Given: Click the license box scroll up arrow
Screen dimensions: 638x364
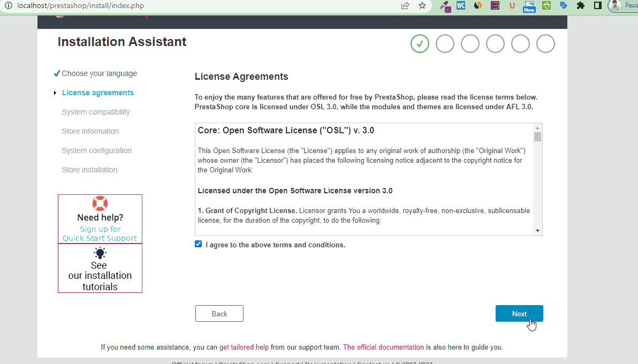Looking at the screenshot, I should [x=537, y=128].
